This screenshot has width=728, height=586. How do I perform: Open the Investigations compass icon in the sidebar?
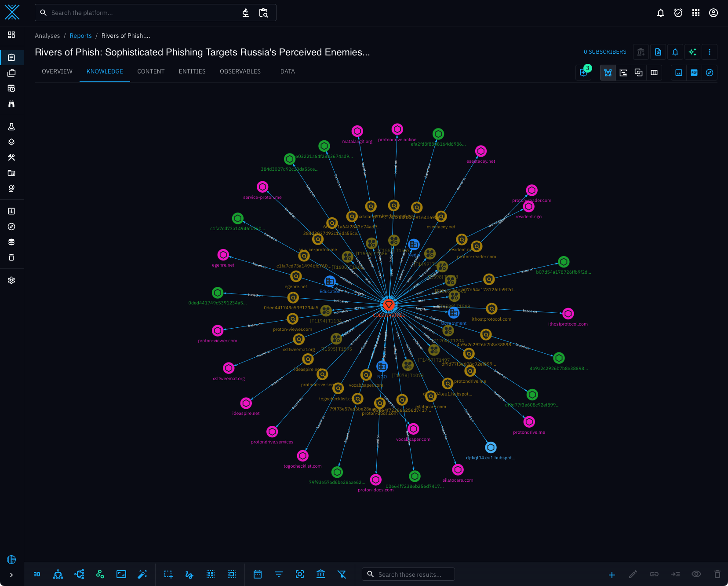click(11, 227)
